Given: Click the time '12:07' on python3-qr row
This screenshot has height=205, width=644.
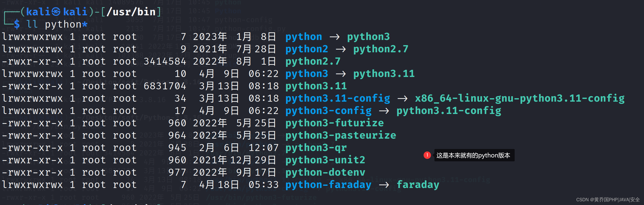Looking at the screenshot, I should 264,148.
